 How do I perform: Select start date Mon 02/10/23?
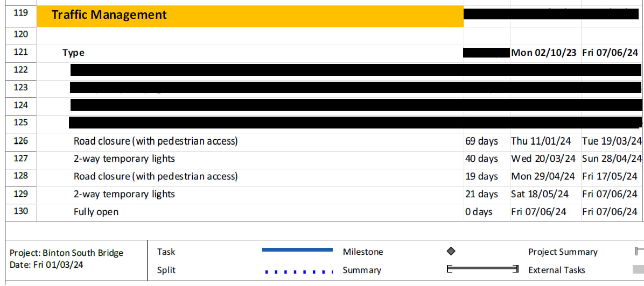pos(543,53)
